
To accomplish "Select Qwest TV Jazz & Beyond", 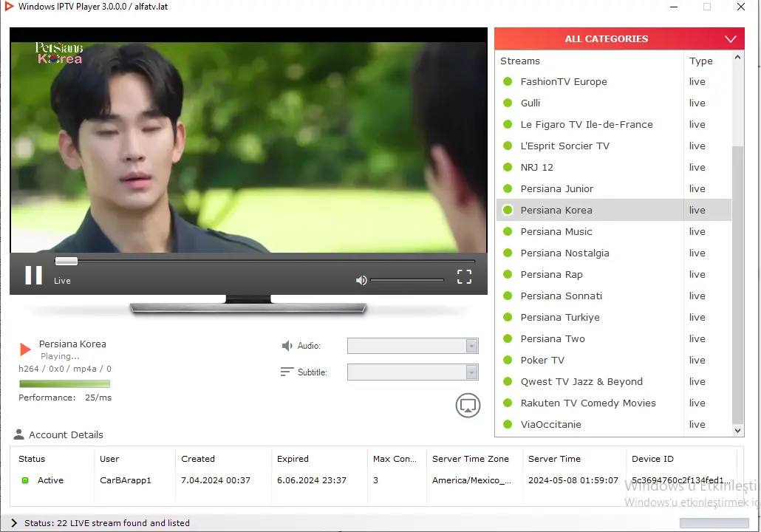I will tap(613, 381).
